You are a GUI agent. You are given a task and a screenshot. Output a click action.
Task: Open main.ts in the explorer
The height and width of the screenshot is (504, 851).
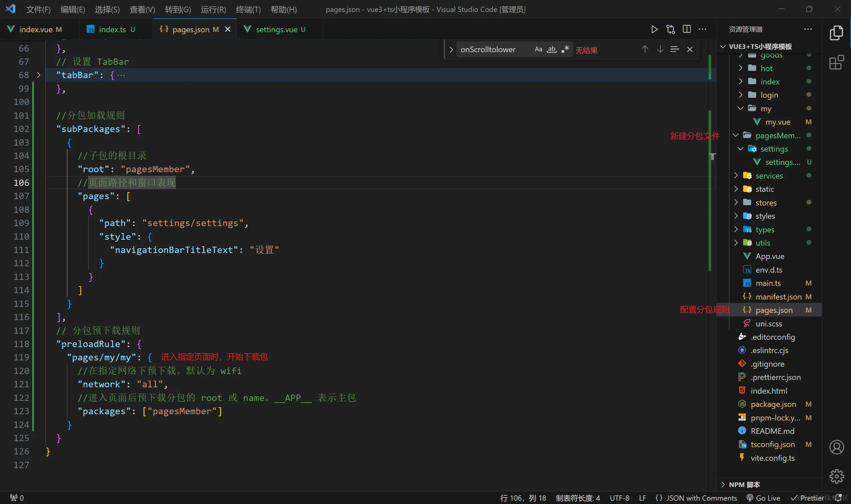[768, 283]
